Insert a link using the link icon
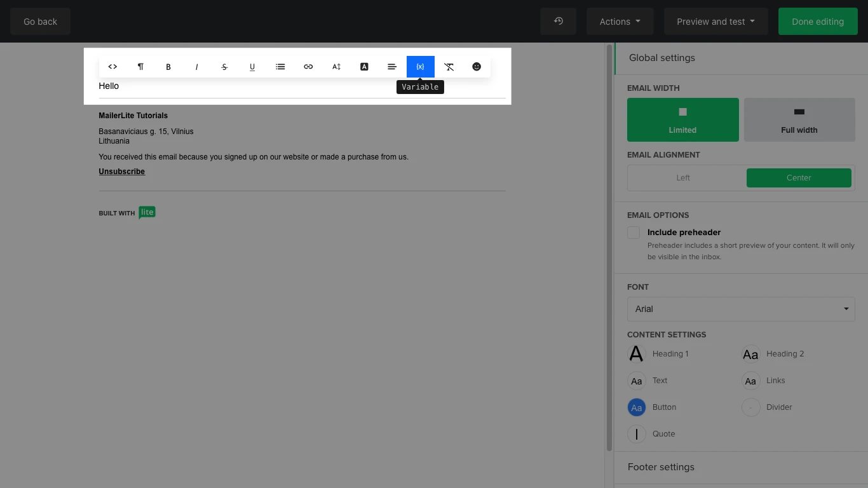Viewport: 868px width, 488px height. click(308, 67)
